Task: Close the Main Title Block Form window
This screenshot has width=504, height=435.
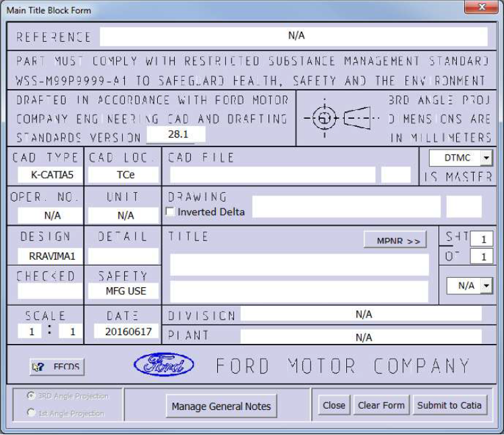Action: coord(481,7)
